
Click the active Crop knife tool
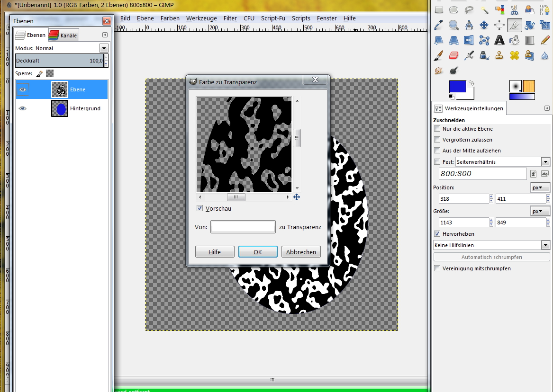tap(515, 25)
